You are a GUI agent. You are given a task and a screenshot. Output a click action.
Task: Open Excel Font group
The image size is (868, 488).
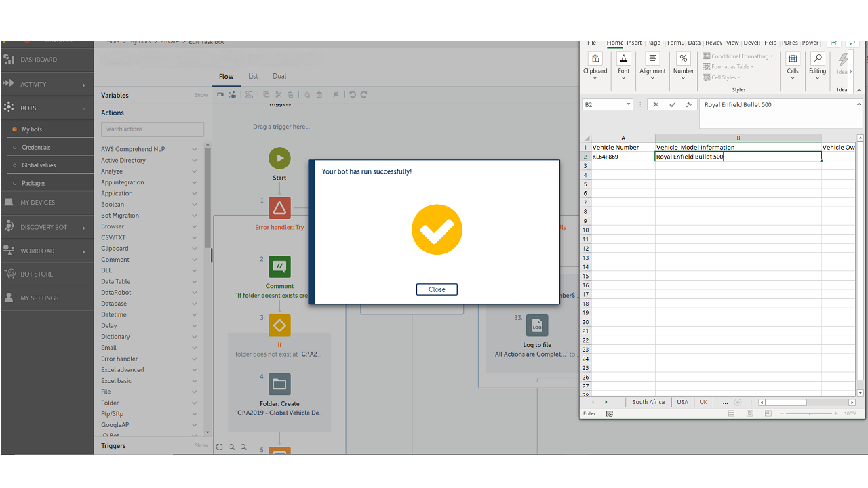point(624,66)
